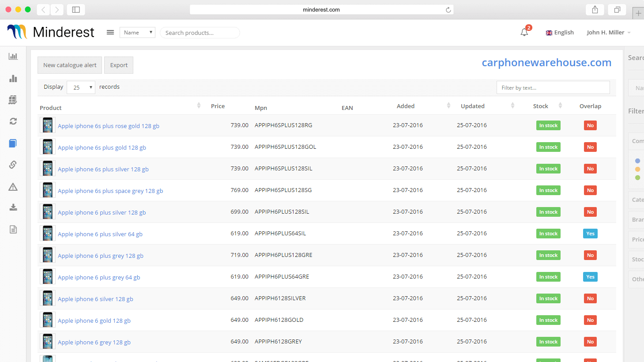Viewport: 644px width, 362px height.
Task: Open the stacked pages sidebar icon
Action: pos(13,100)
